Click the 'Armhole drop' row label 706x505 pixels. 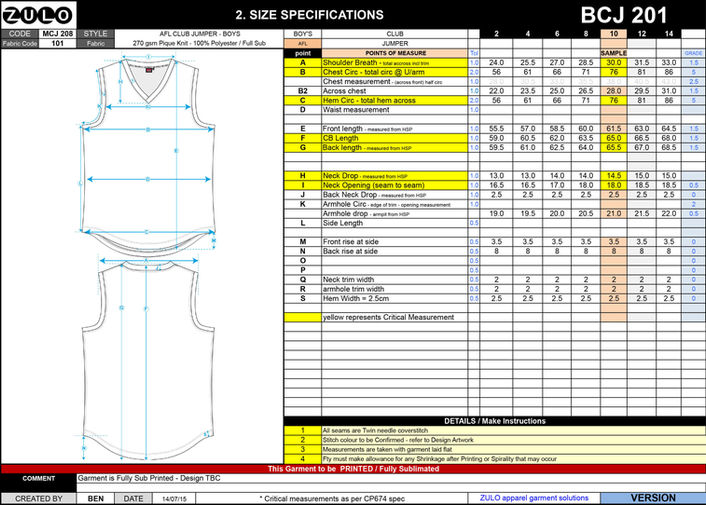[395, 214]
